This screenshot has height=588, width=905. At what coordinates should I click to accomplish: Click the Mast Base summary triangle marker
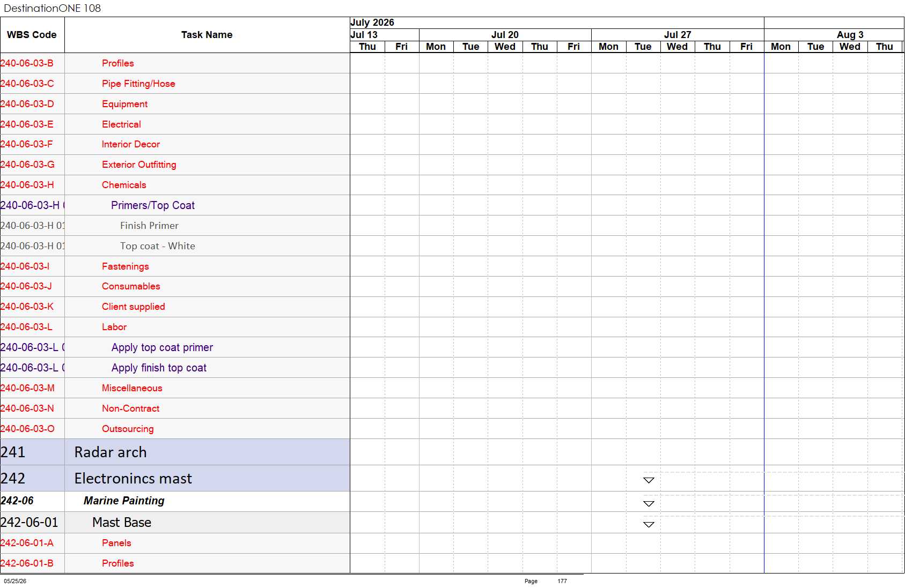(649, 525)
